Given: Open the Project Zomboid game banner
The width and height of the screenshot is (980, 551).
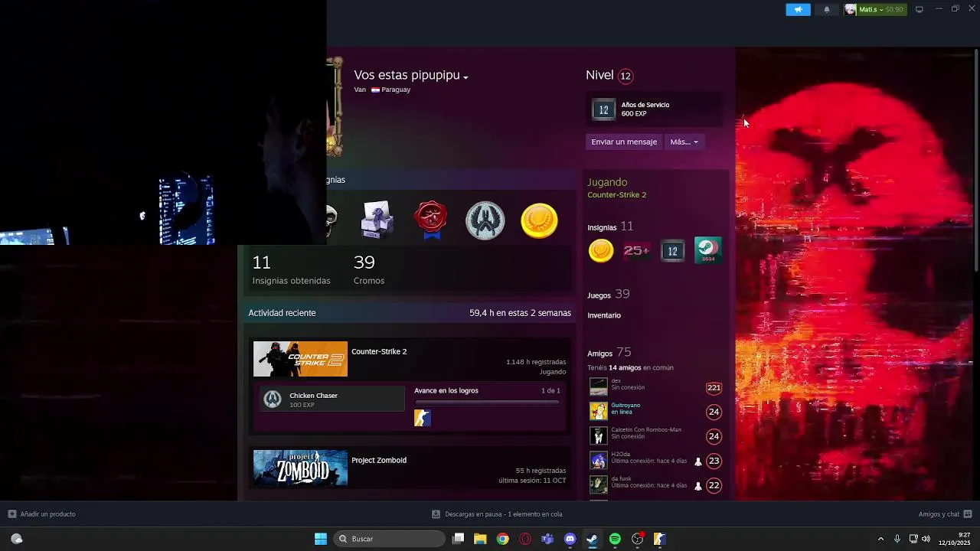Looking at the screenshot, I should pos(300,468).
